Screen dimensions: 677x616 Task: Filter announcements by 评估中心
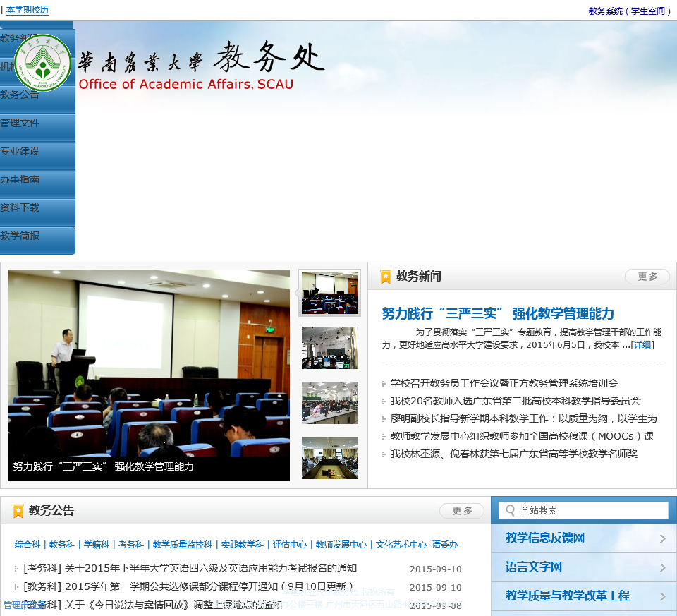point(290,545)
